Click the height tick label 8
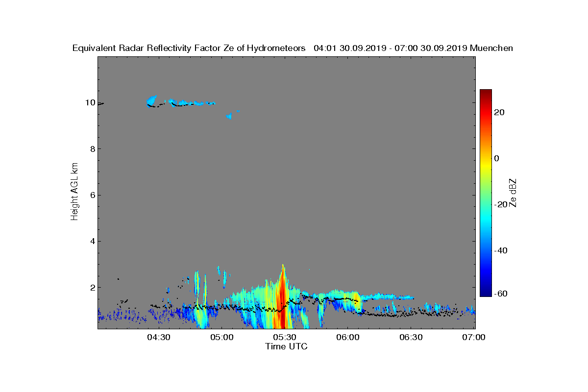 tap(92, 149)
